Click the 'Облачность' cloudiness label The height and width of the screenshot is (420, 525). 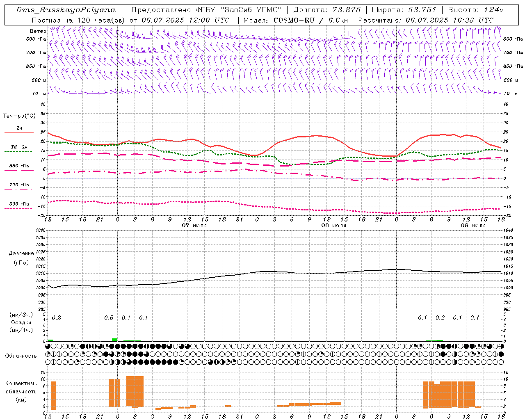pyautogui.click(x=21, y=356)
